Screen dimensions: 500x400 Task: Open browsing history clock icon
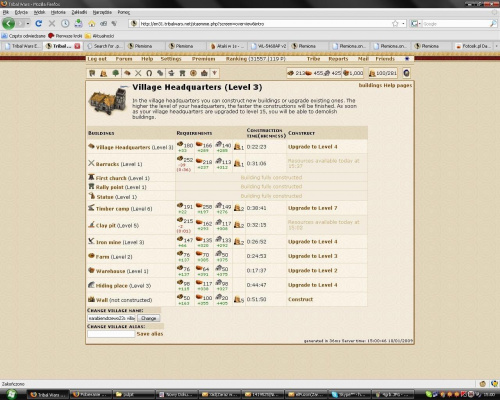[65, 24]
